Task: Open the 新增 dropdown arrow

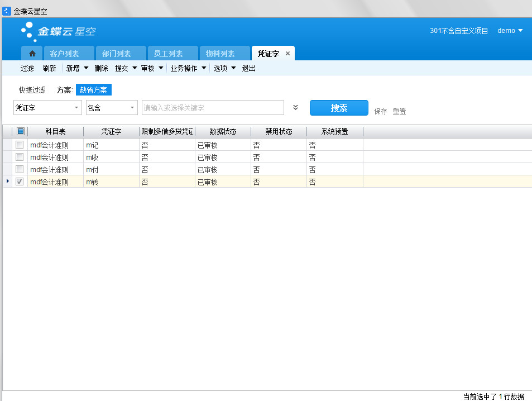Action: [86, 68]
